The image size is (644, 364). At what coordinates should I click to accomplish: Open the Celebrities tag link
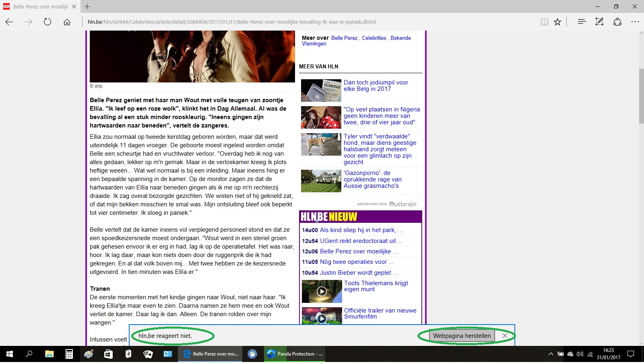(x=374, y=38)
